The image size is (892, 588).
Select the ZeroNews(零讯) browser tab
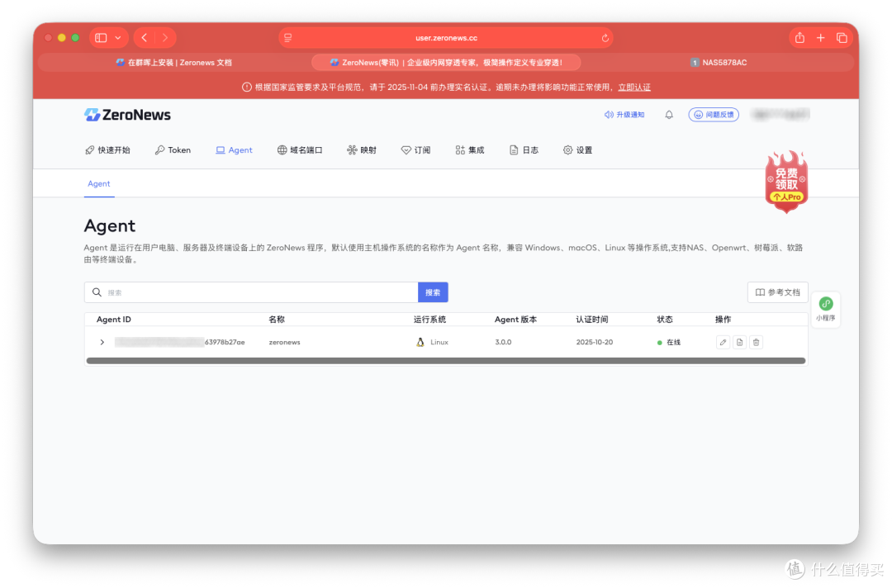446,63
